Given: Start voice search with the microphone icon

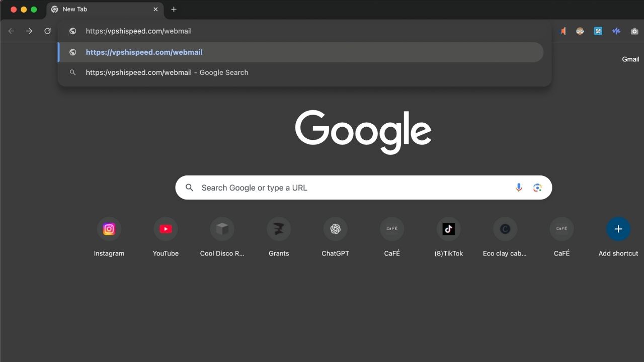Looking at the screenshot, I should 519,188.
